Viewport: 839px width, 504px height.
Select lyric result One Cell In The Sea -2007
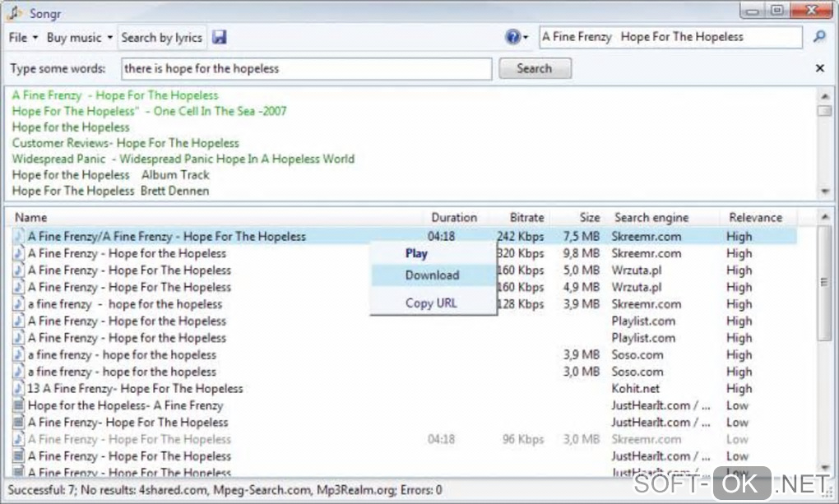149,111
